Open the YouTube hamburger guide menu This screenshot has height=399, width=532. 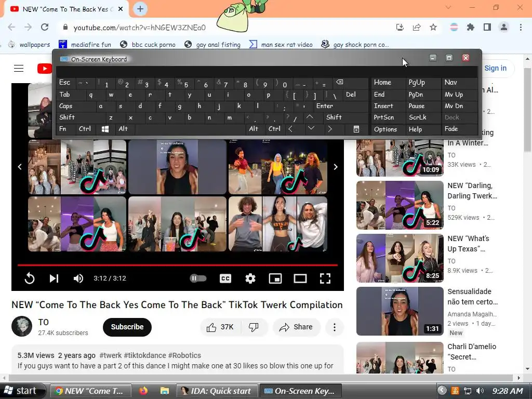pos(19,69)
